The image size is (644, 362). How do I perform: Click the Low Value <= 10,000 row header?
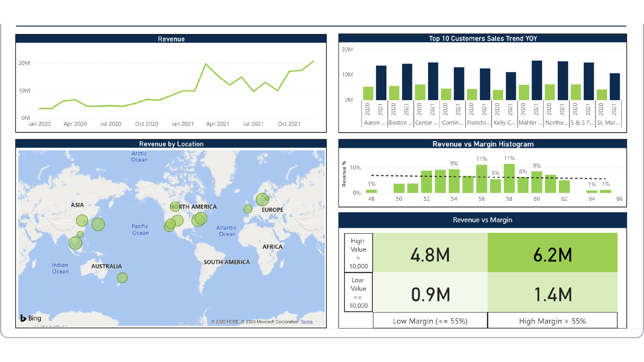point(358,292)
